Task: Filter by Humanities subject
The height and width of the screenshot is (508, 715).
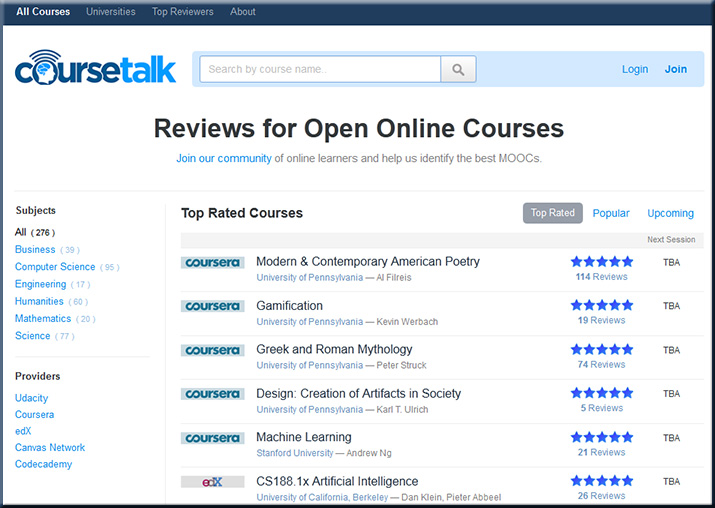Action: (51, 301)
